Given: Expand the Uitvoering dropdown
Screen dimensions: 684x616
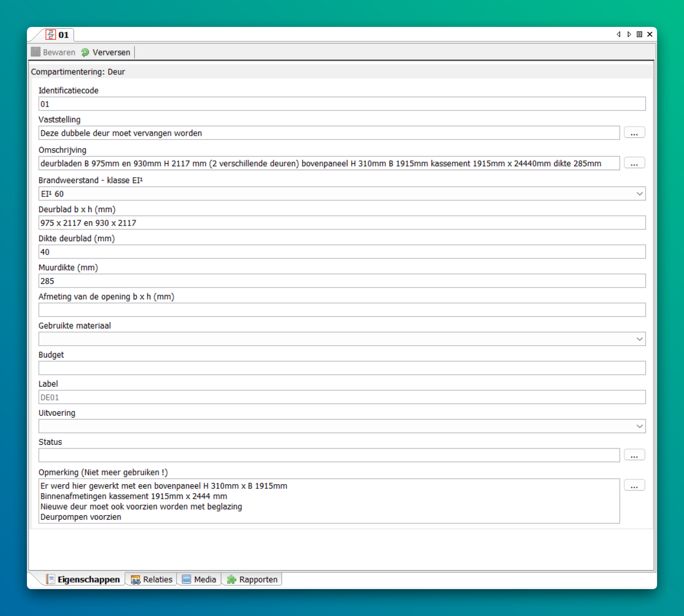Looking at the screenshot, I should point(639,426).
